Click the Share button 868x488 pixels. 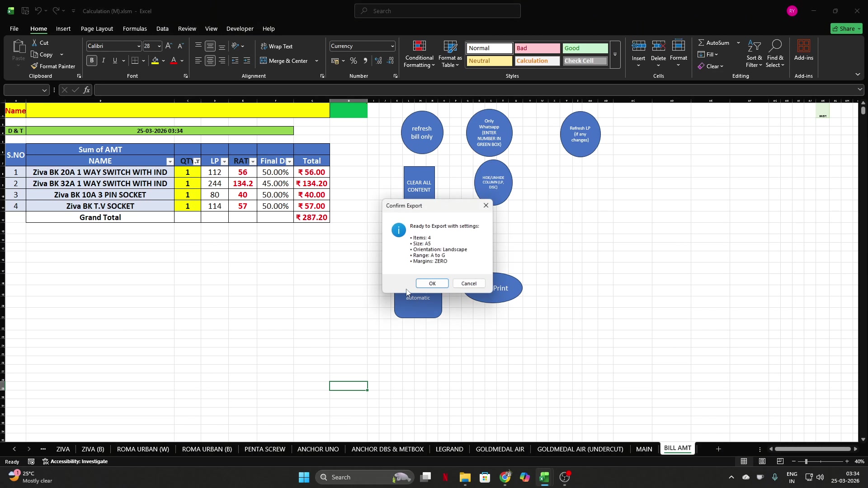tap(847, 28)
